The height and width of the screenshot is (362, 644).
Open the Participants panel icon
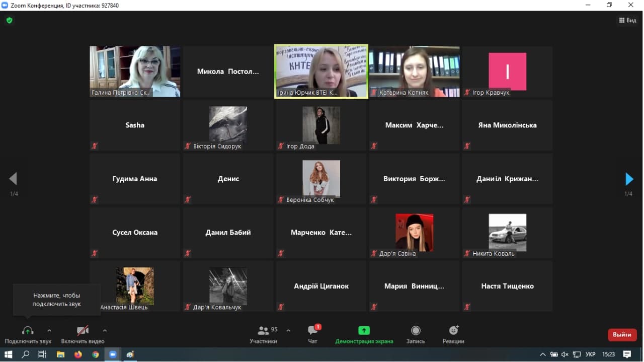[x=263, y=331]
